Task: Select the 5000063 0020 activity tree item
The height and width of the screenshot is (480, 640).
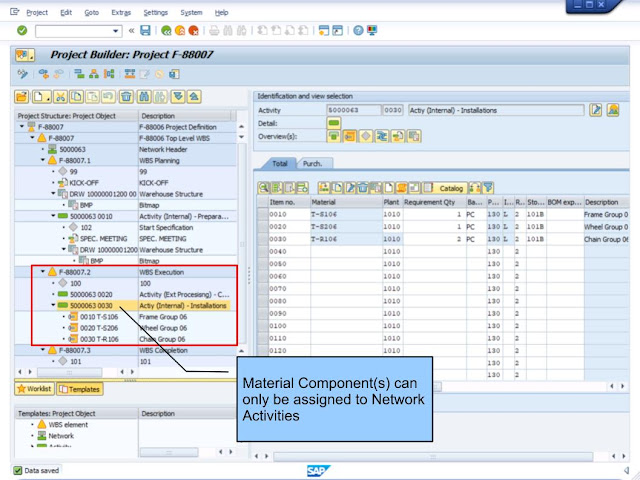Action: click(91, 294)
